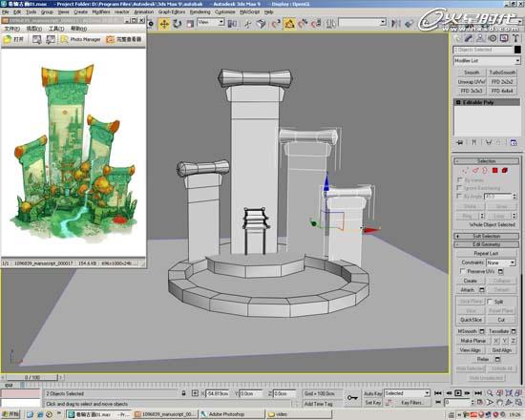Open the Group menu
The image size is (525, 420).
47,11
